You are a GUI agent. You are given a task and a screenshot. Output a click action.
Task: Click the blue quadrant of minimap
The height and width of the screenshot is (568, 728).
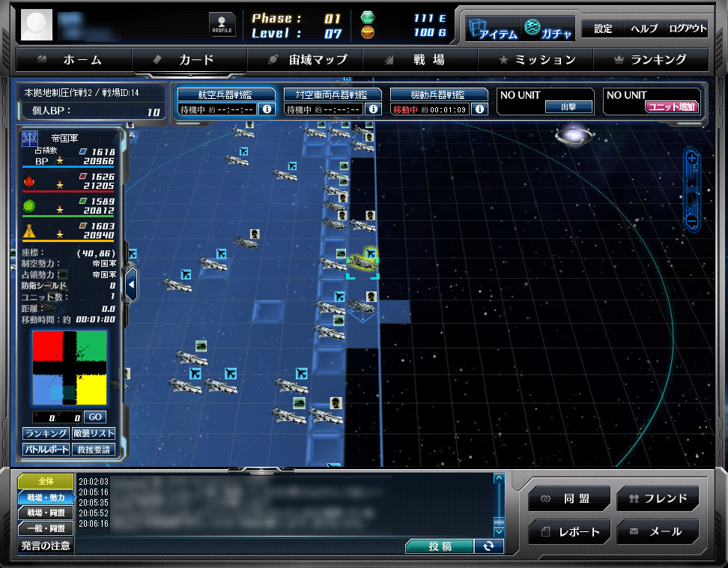(x=47, y=390)
